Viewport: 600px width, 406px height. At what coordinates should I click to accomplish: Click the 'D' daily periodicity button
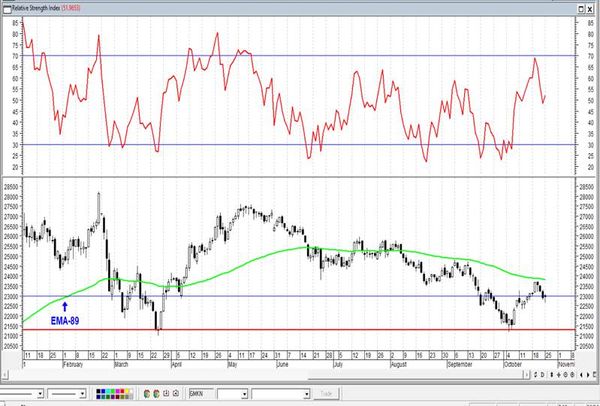click(543, 375)
